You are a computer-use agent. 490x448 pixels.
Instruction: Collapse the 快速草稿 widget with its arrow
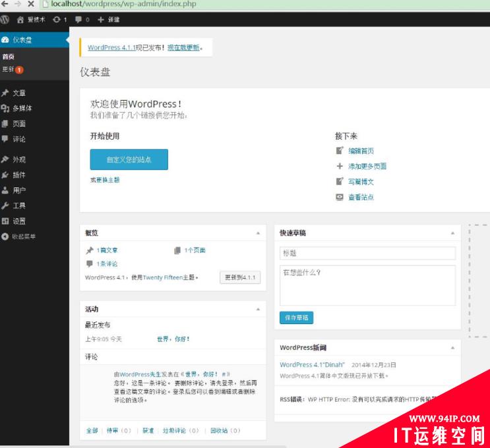[452, 233]
